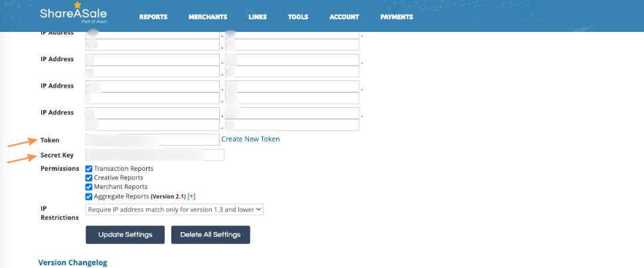The width and height of the screenshot is (644, 268).
Task: Focus the Token input field
Action: click(x=152, y=140)
